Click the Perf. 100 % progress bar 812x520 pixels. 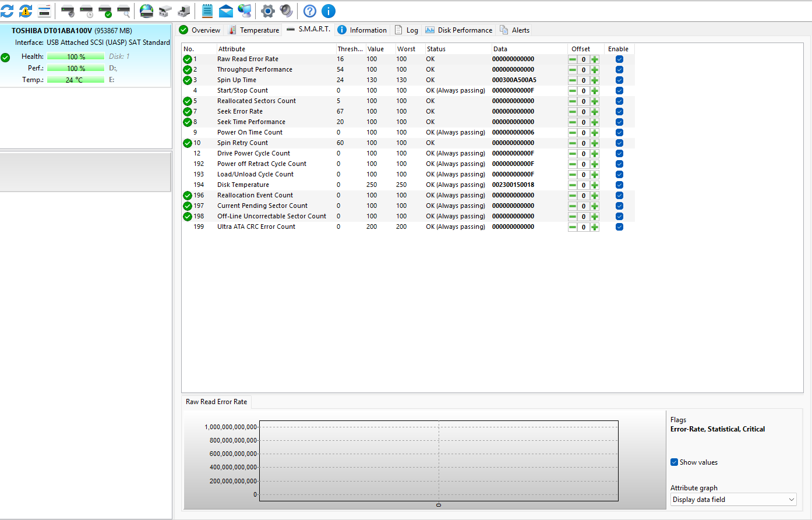coord(76,68)
